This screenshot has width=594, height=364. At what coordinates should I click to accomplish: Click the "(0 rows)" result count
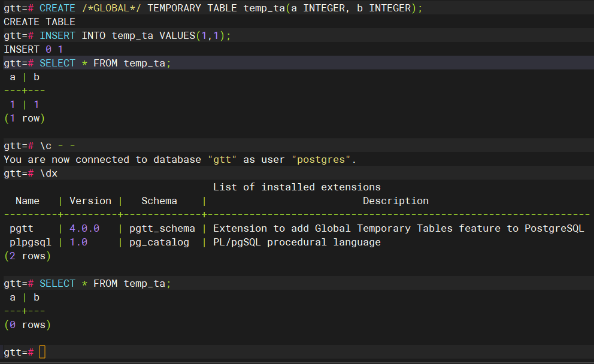(28, 325)
